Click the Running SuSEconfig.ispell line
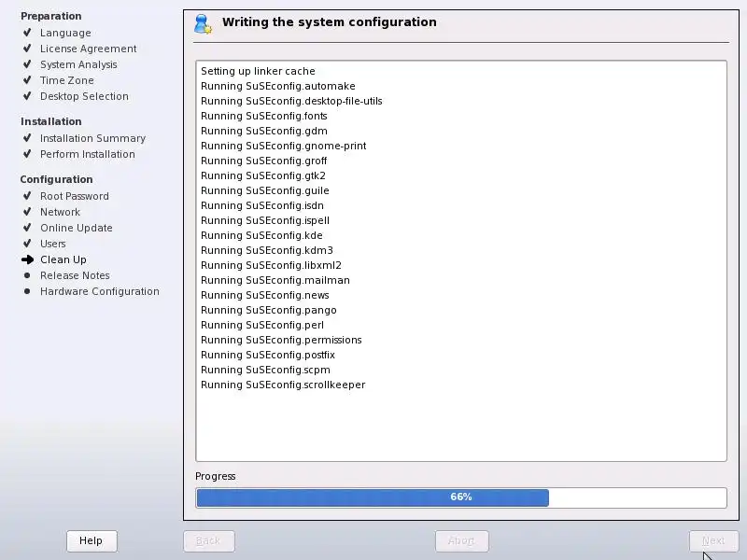The height and width of the screenshot is (560, 747). point(265,220)
